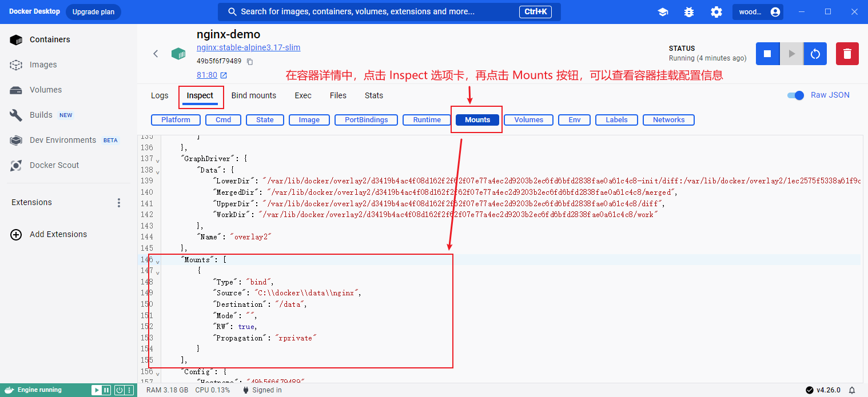Click the engine power icon

tap(119, 390)
